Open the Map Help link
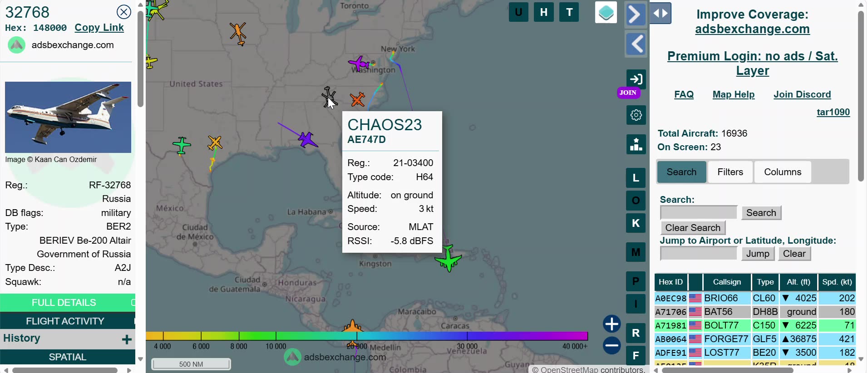This screenshot has width=868, height=373. (x=734, y=94)
